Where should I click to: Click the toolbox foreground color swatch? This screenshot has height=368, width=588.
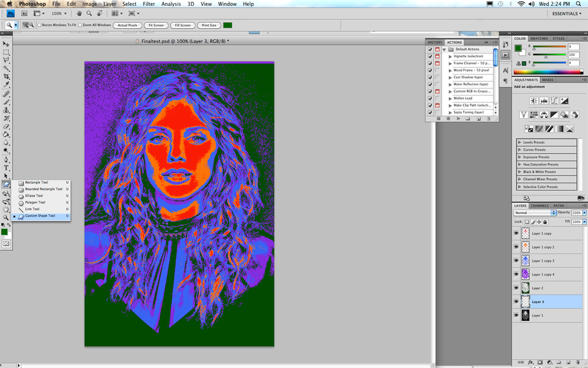(4, 231)
